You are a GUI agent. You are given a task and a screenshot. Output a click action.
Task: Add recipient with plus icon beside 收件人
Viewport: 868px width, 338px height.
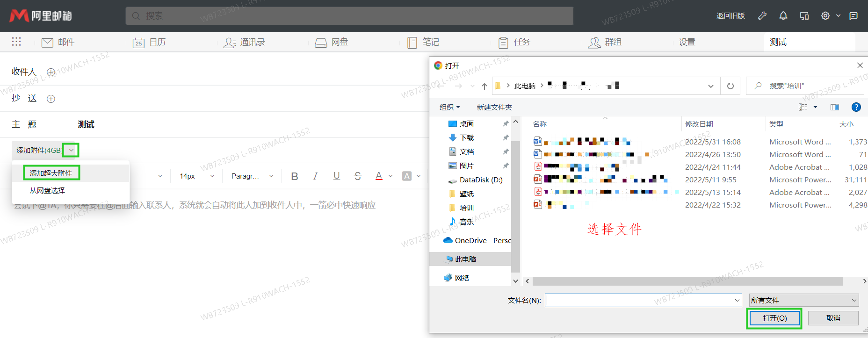point(51,72)
